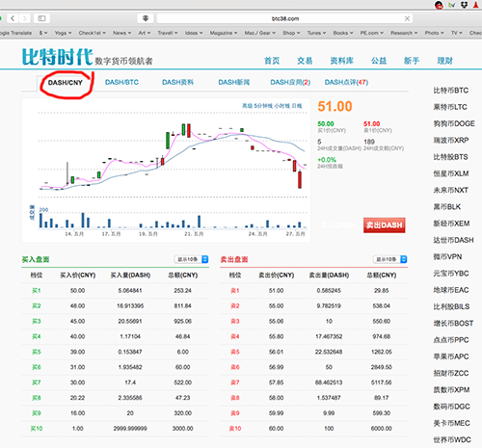Click the 买10 price cell 1.00

78,429
